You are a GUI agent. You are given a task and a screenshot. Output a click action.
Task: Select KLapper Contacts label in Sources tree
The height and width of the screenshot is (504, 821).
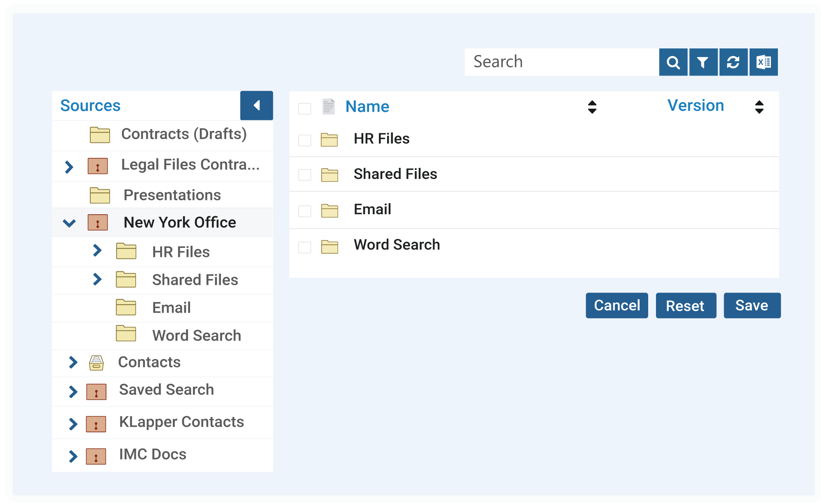pyautogui.click(x=181, y=422)
